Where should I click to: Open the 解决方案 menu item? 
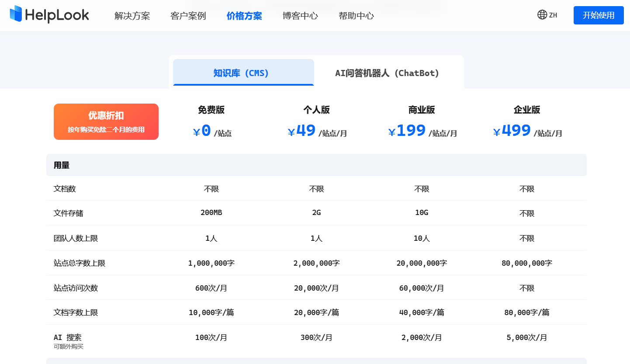click(x=132, y=16)
